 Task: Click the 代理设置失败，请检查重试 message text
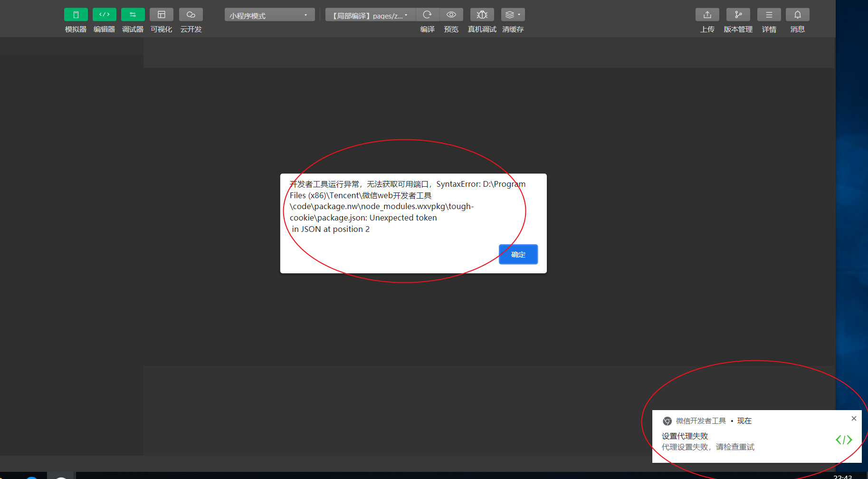[708, 447]
